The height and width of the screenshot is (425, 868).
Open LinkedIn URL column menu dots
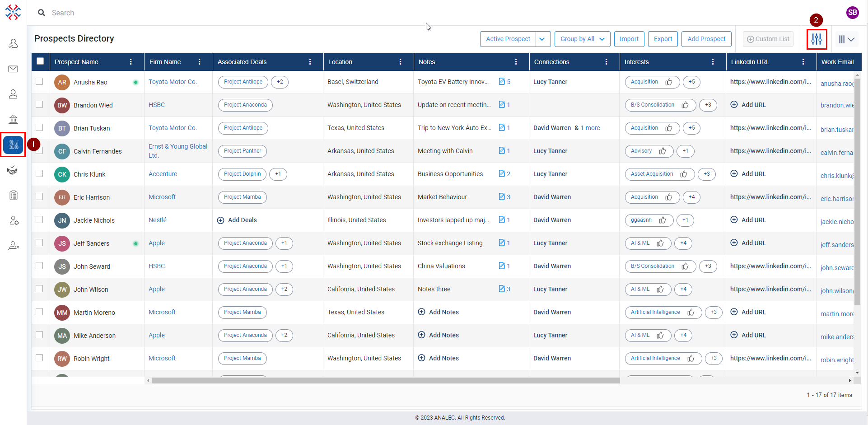pos(803,62)
